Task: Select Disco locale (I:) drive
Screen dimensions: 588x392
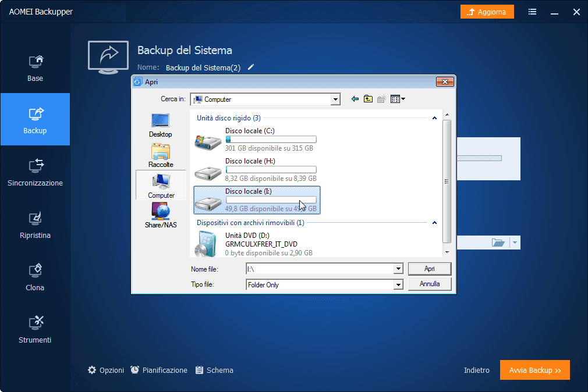Action: point(257,200)
